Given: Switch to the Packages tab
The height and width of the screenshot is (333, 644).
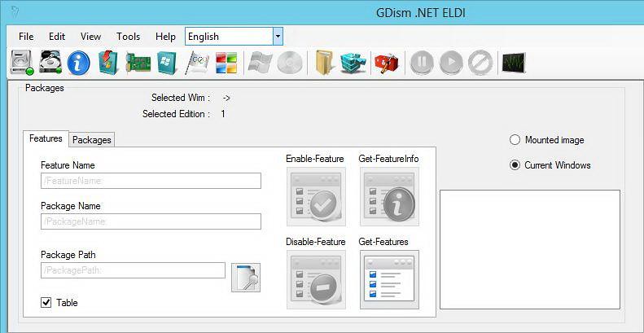Looking at the screenshot, I should tap(91, 140).
